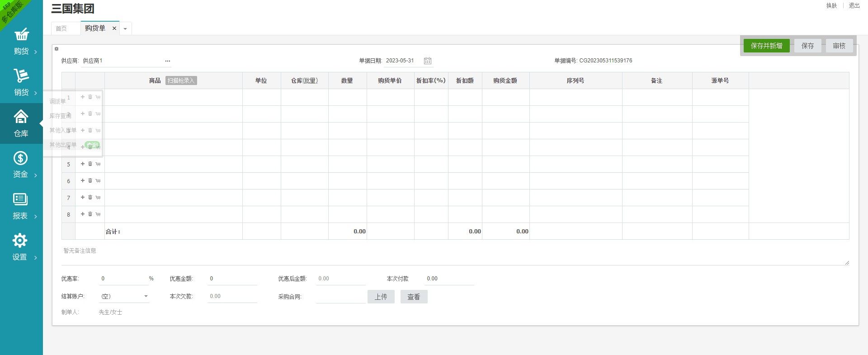Open supplier picker via the ellipsis button
The image size is (868, 355).
[x=168, y=61]
